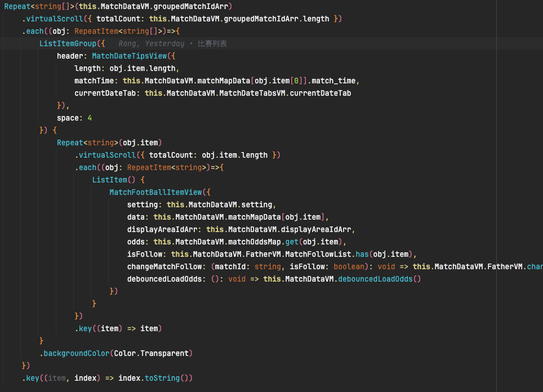Click the 'setting' property key
The height and width of the screenshot is (392, 543).
click(143, 204)
